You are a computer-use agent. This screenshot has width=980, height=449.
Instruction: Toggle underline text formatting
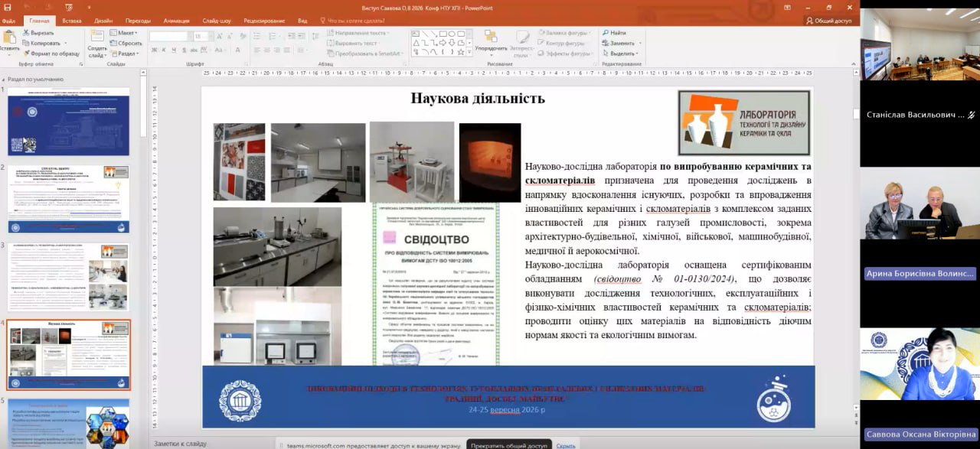tap(174, 50)
